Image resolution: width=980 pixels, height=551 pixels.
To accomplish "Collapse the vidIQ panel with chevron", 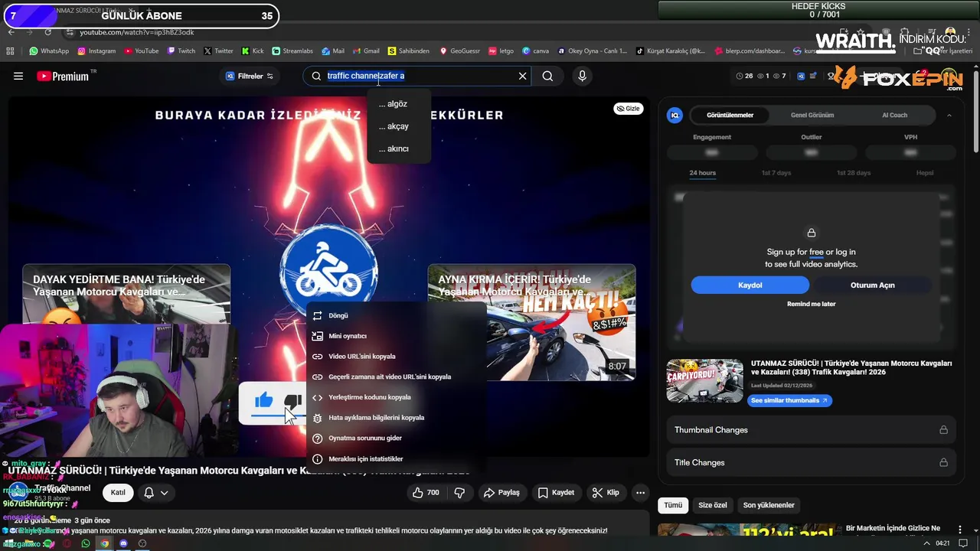I will point(949,115).
